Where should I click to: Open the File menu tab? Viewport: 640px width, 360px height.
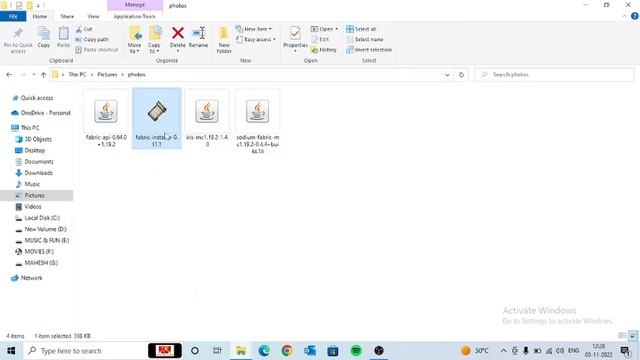(x=13, y=16)
